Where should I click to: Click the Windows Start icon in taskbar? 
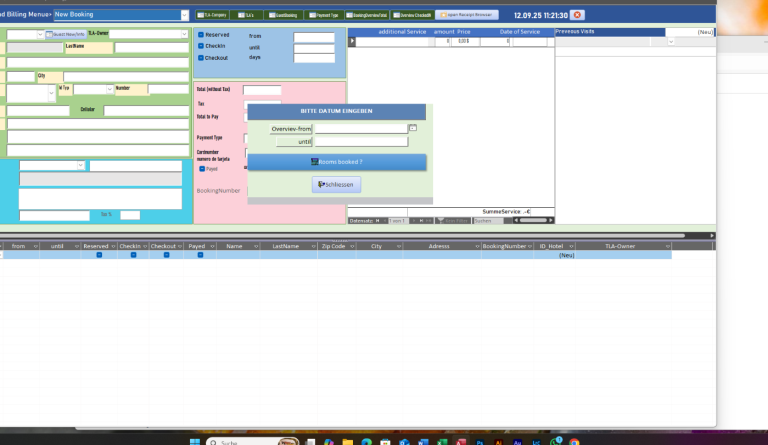[193, 441]
